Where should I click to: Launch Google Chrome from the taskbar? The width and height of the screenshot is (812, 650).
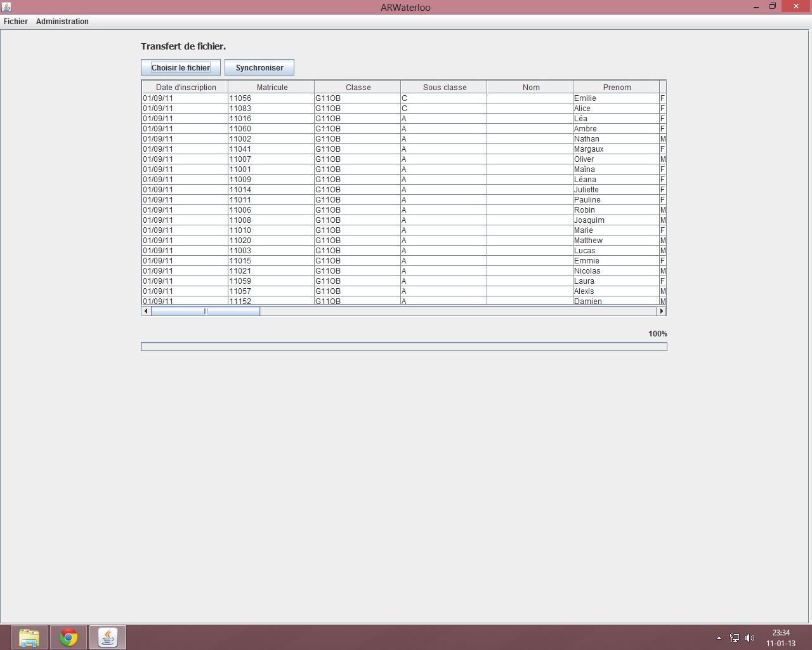[69, 637]
